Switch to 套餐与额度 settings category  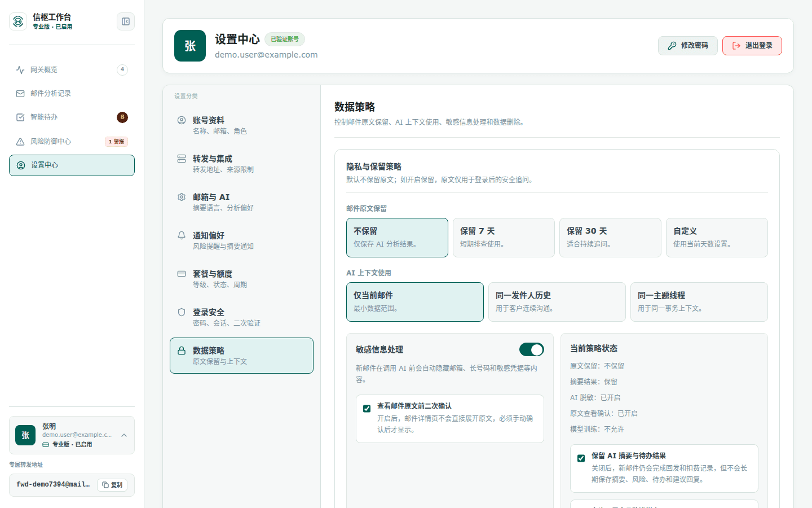[x=241, y=279]
